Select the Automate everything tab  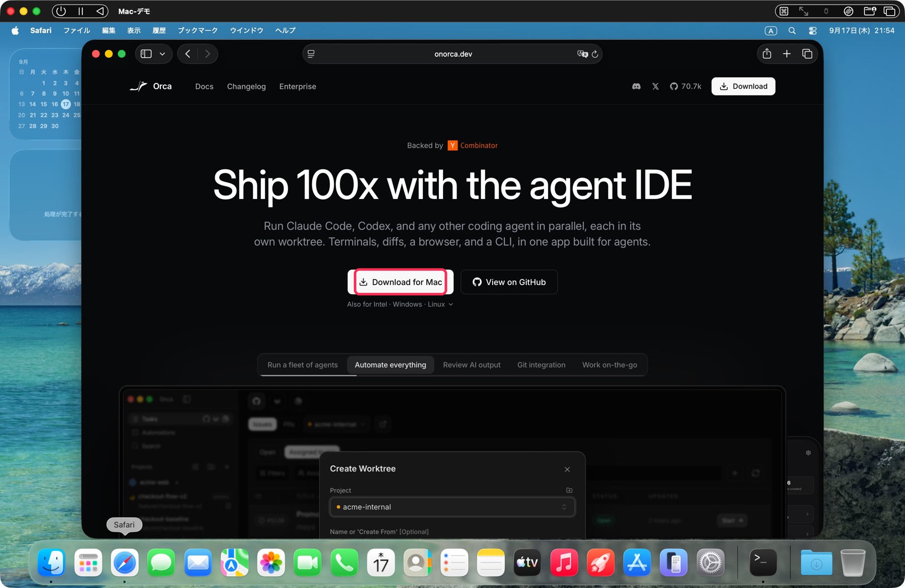[x=391, y=365]
